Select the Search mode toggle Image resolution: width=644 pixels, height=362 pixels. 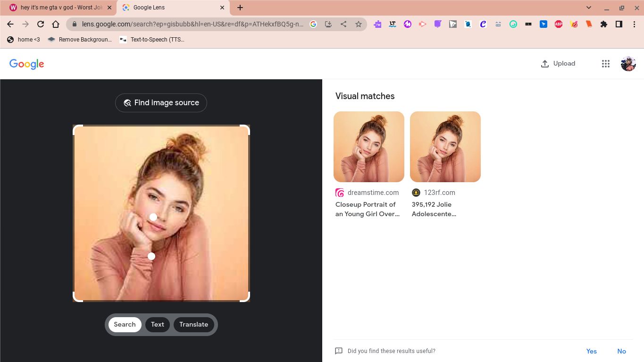click(x=125, y=324)
